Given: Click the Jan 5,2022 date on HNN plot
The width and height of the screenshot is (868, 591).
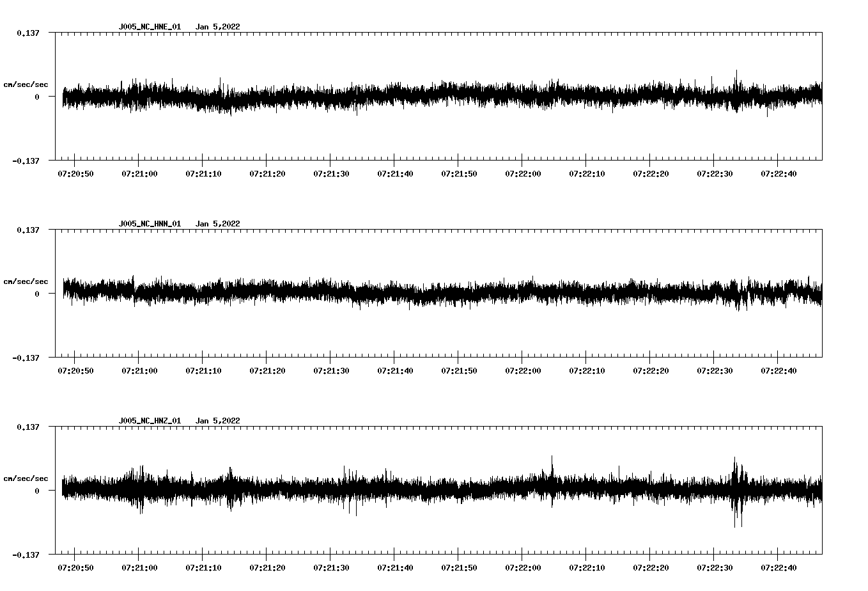Looking at the screenshot, I should tap(218, 224).
